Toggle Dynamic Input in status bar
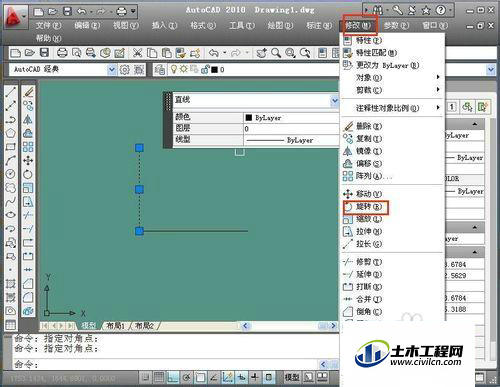Screen dimensions: 500x387 coord(241,377)
